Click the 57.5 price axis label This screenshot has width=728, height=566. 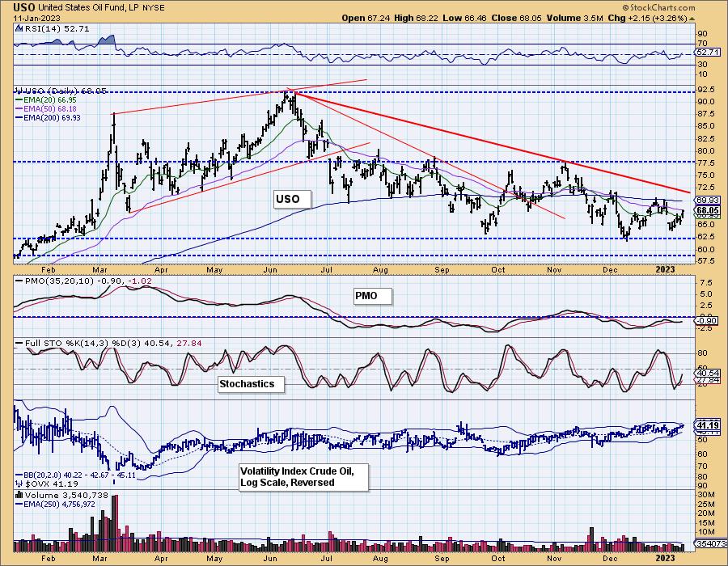click(x=705, y=260)
